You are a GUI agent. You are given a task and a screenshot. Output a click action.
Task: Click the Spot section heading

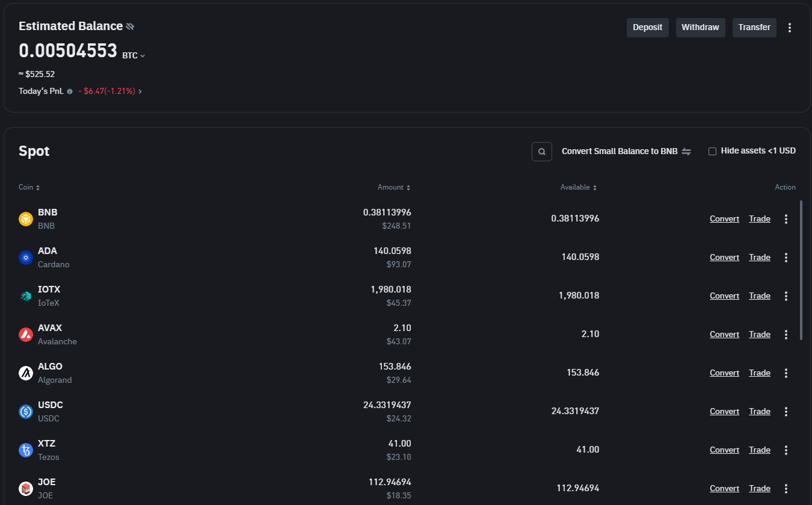tap(34, 152)
